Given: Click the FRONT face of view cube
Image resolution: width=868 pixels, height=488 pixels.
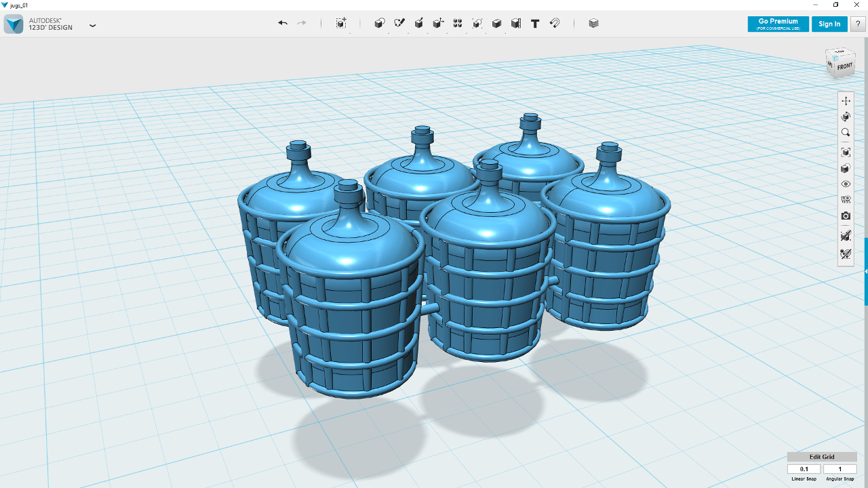Looking at the screenshot, I should (x=844, y=66).
